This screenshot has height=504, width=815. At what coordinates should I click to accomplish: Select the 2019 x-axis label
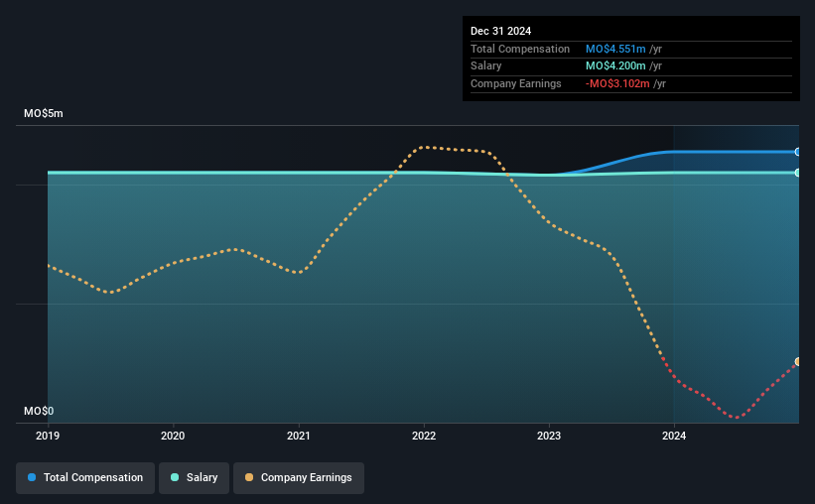tap(48, 436)
